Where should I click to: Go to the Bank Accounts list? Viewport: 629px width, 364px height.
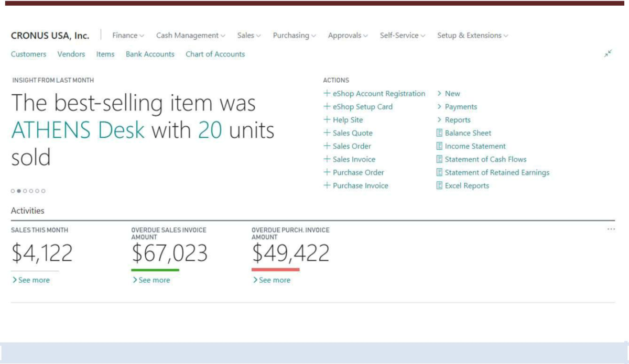click(x=150, y=54)
